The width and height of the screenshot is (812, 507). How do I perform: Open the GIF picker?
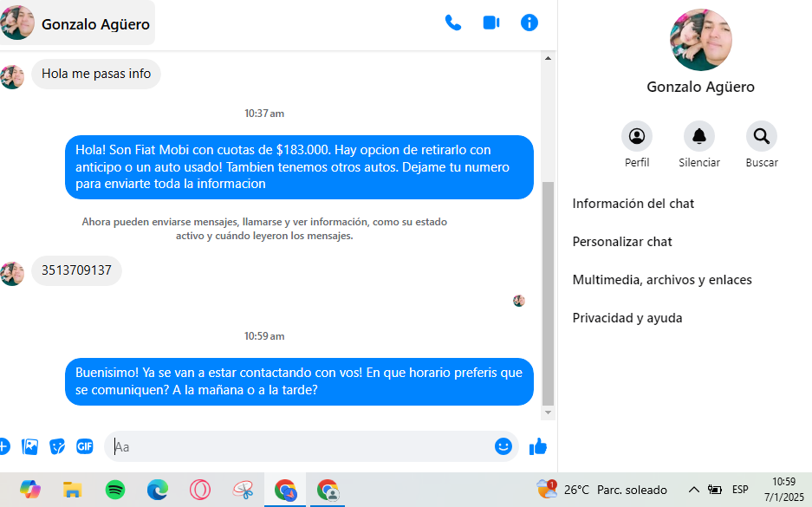[84, 446]
